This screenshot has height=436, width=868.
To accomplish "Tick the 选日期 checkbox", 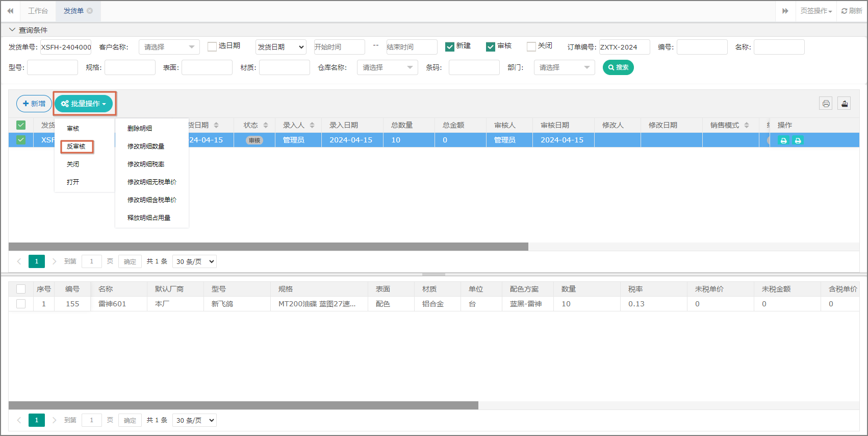I will [212, 47].
